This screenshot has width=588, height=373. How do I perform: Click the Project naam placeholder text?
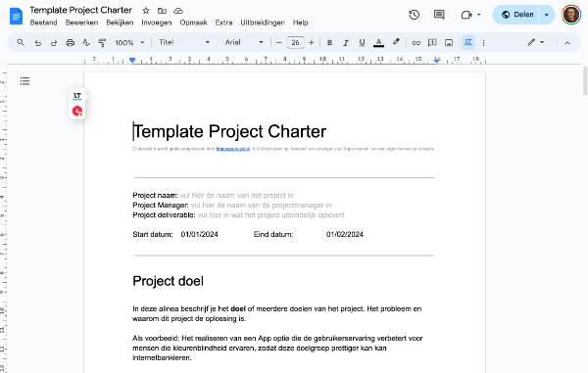(x=236, y=195)
